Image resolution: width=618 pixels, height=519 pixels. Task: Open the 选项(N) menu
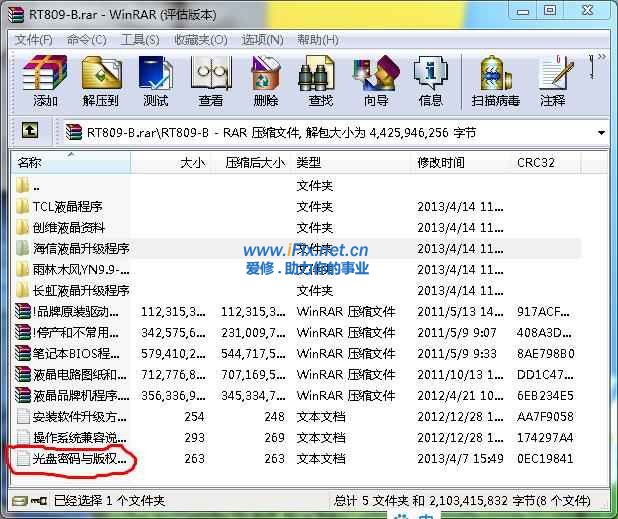(x=262, y=40)
